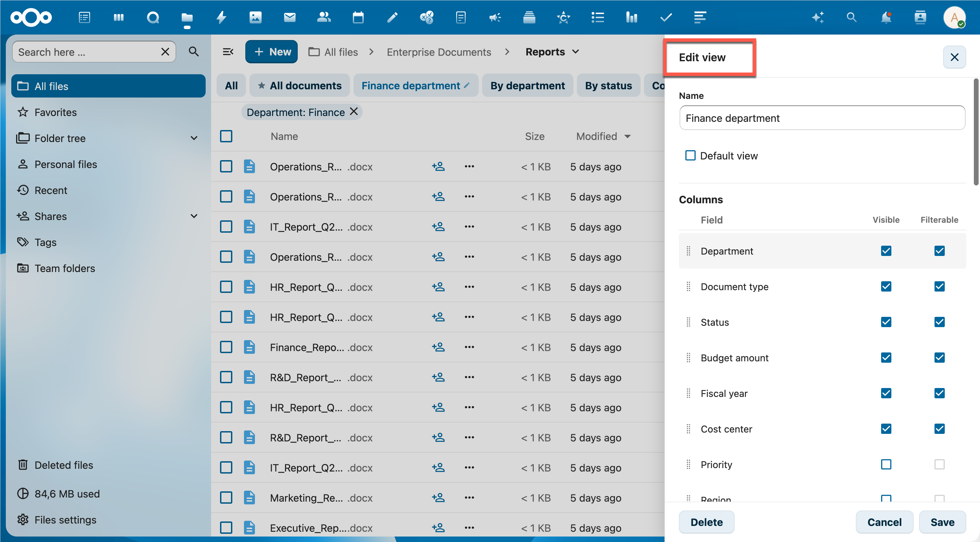Image resolution: width=980 pixels, height=542 pixels.
Task: Open actions menu for Finance_Repo file
Action: point(469,347)
